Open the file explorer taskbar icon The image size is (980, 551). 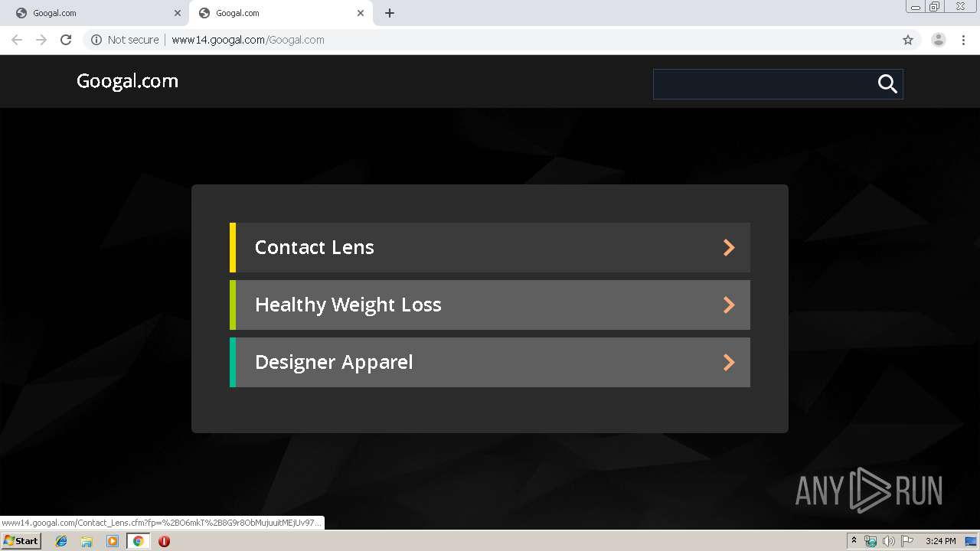[x=87, y=541]
